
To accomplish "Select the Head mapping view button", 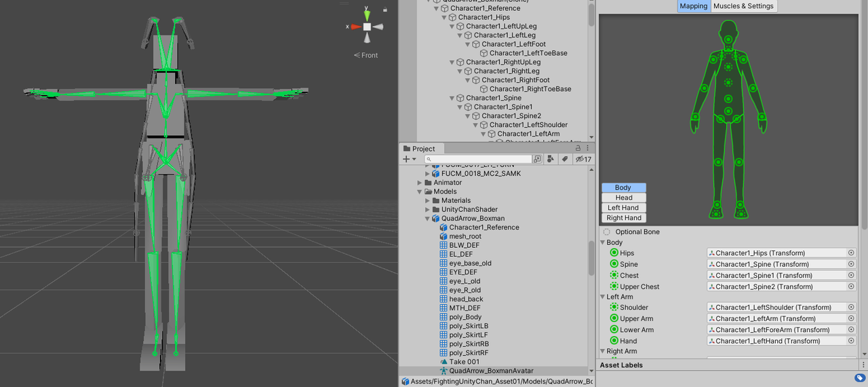I will (623, 198).
